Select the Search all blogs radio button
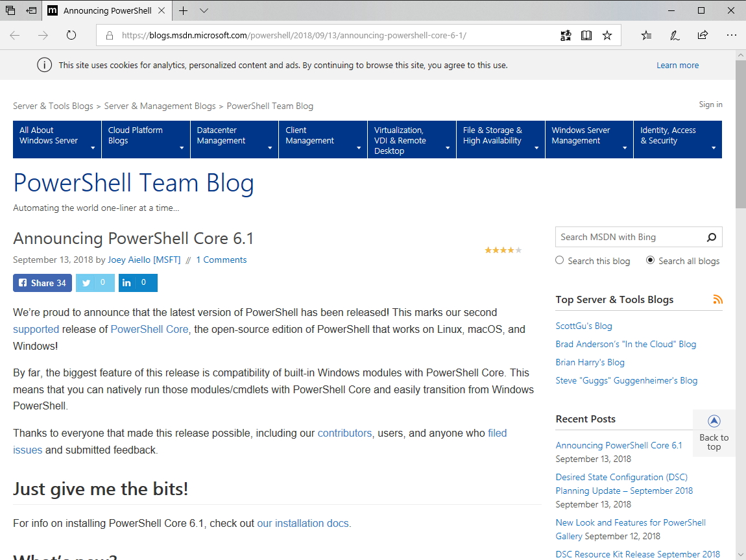Screen dimensions: 746x560 tap(650, 260)
